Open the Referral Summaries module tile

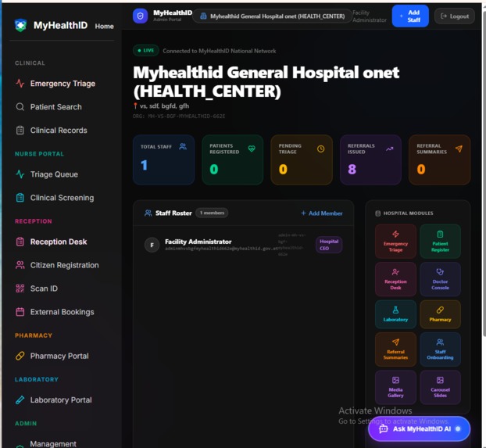pos(395,349)
